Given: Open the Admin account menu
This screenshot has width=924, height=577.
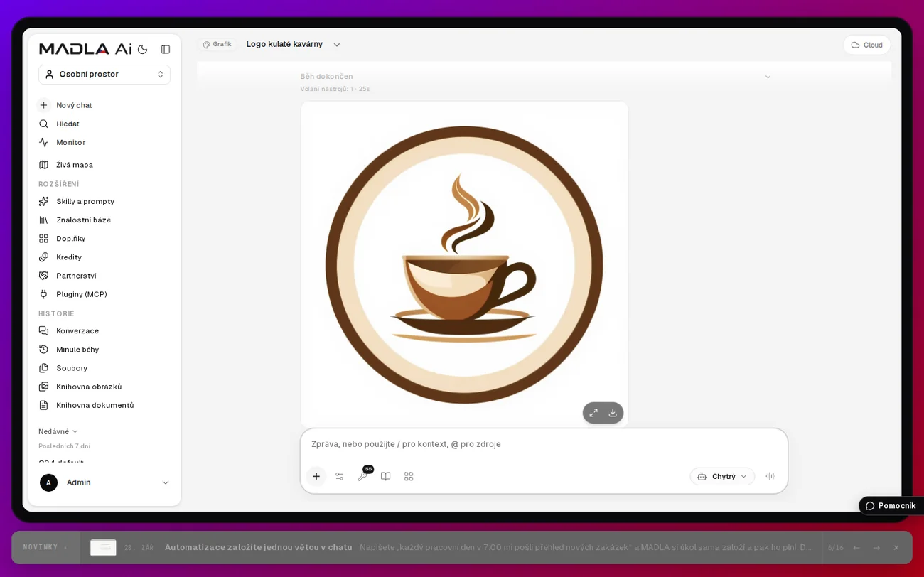Looking at the screenshot, I should [104, 482].
